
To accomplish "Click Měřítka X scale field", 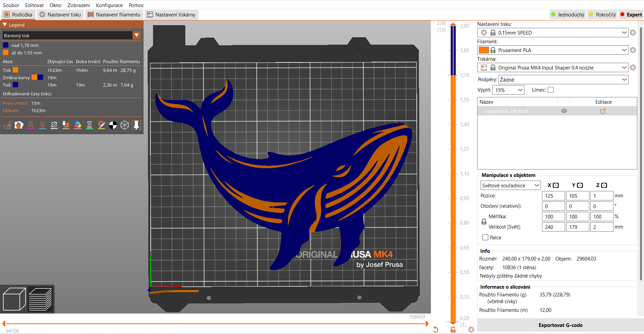I will [x=553, y=217].
